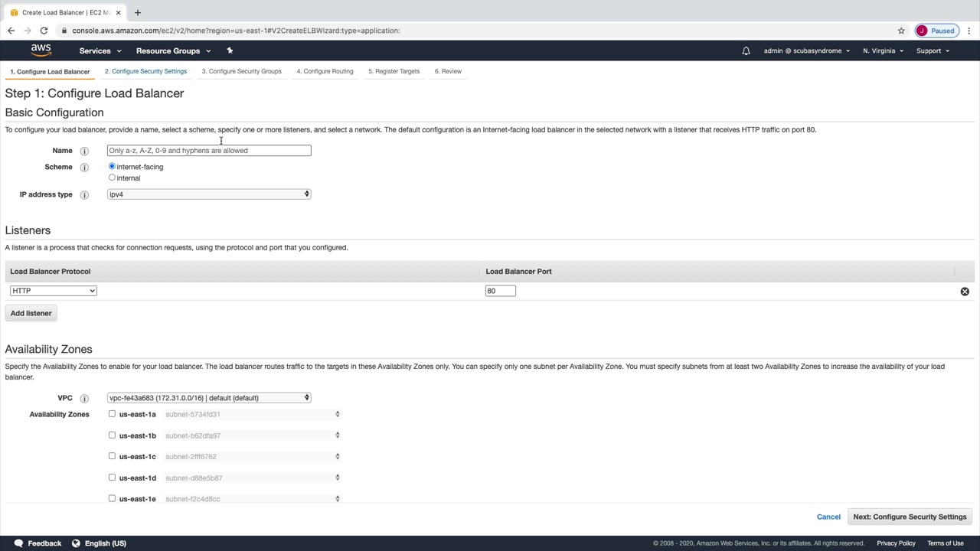
Task: Open the Terms of Use link
Action: pyautogui.click(x=946, y=543)
